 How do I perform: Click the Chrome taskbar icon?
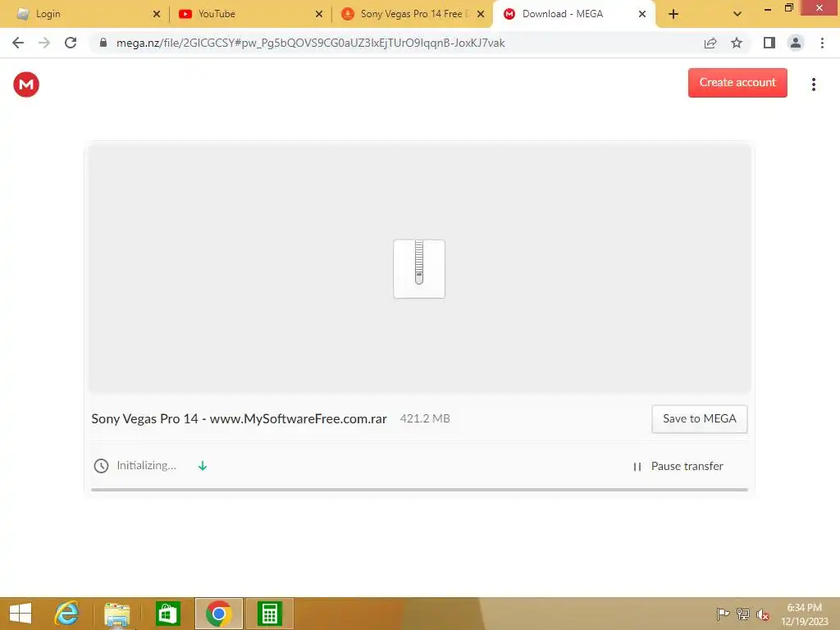click(218, 614)
